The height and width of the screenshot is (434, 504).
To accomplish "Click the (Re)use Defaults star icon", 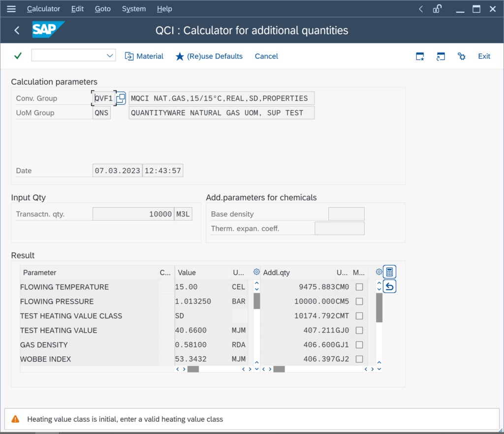I will (180, 57).
